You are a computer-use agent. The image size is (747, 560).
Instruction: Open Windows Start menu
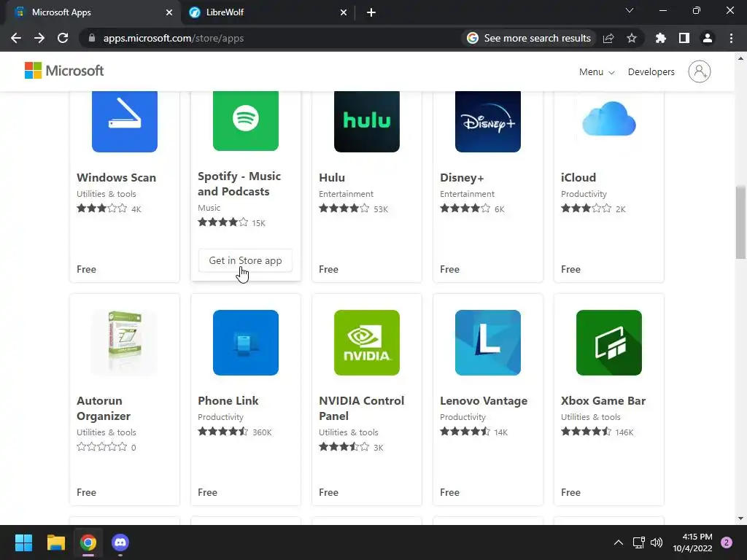click(x=23, y=542)
